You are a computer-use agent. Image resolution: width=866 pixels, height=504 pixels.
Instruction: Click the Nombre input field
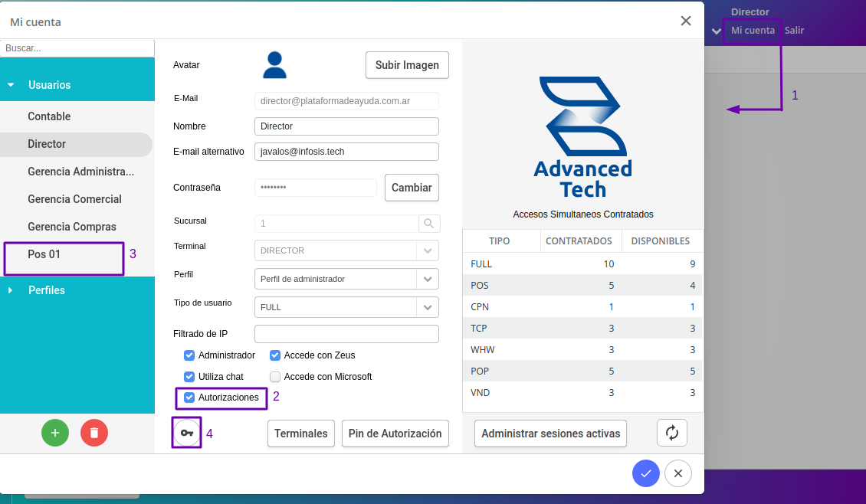tap(346, 126)
